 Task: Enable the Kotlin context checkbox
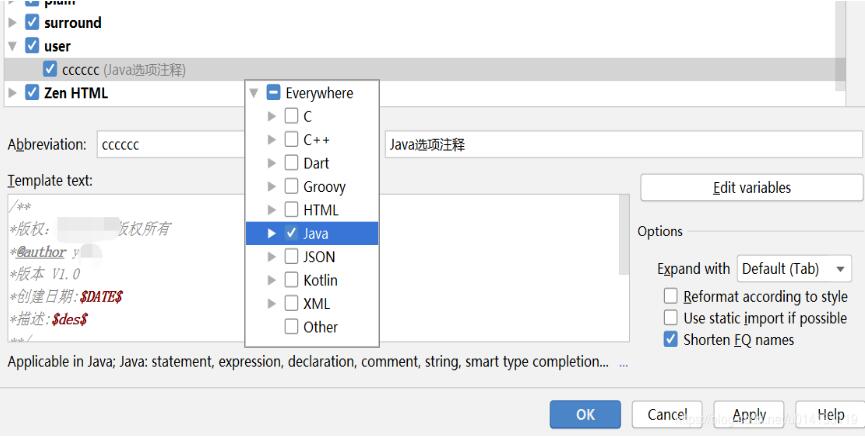click(x=291, y=280)
